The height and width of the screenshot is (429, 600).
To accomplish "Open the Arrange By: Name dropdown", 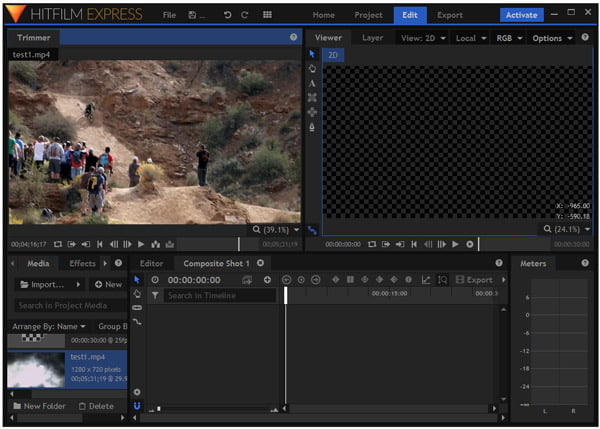I will pyautogui.click(x=49, y=326).
